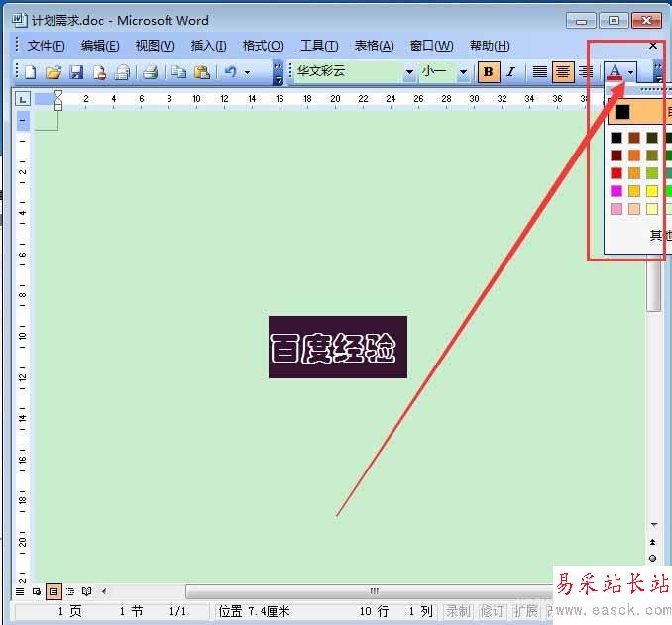Open the 工具(T) menu
The height and width of the screenshot is (625, 672).
(x=319, y=45)
